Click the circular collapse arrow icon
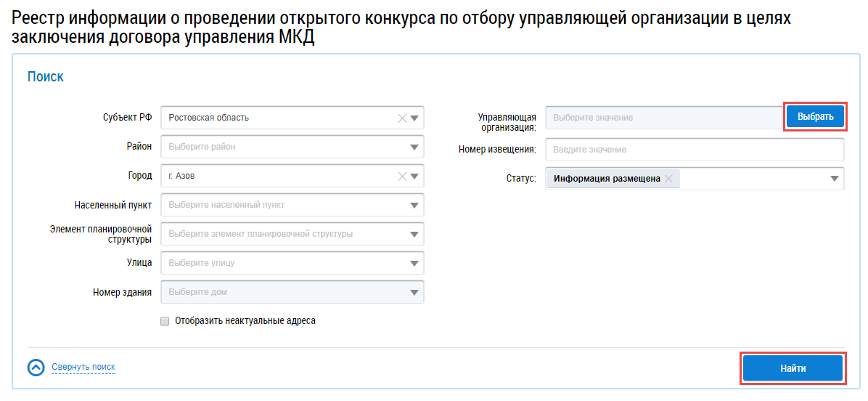 pos(36,368)
